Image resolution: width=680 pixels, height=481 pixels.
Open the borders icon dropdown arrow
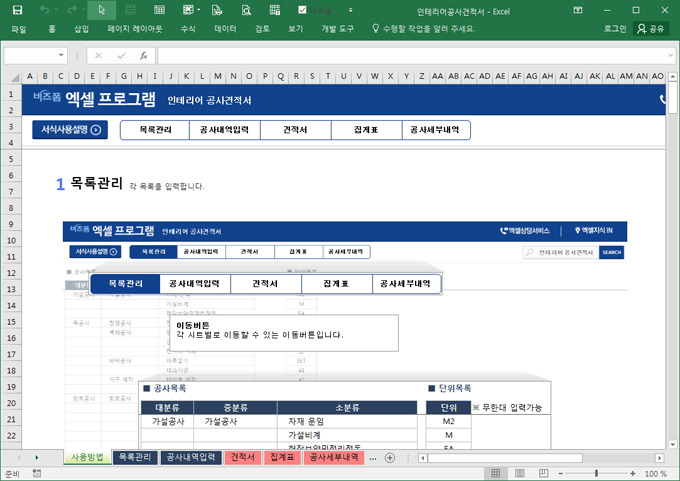click(x=199, y=10)
